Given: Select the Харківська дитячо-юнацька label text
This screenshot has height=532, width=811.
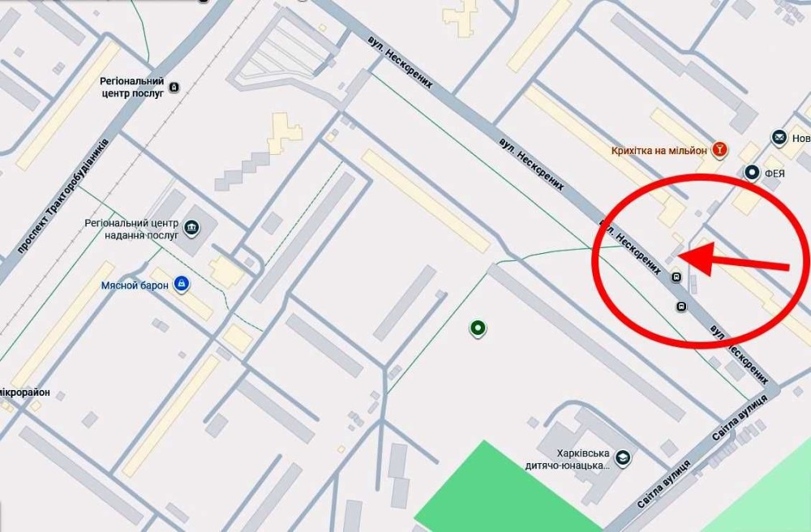Looking at the screenshot, I should click(x=568, y=460).
